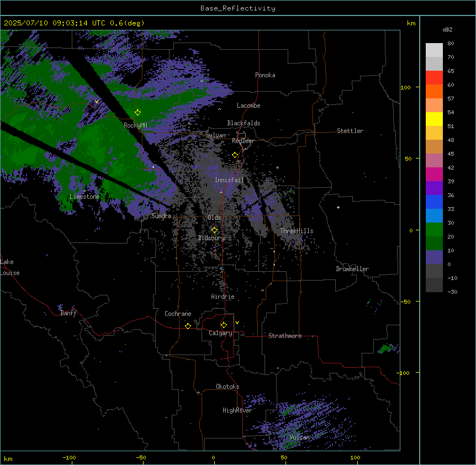The width and height of the screenshot is (476, 465).
Task: Click the yellow diamond marker beside RockyMH
Action: [138, 112]
